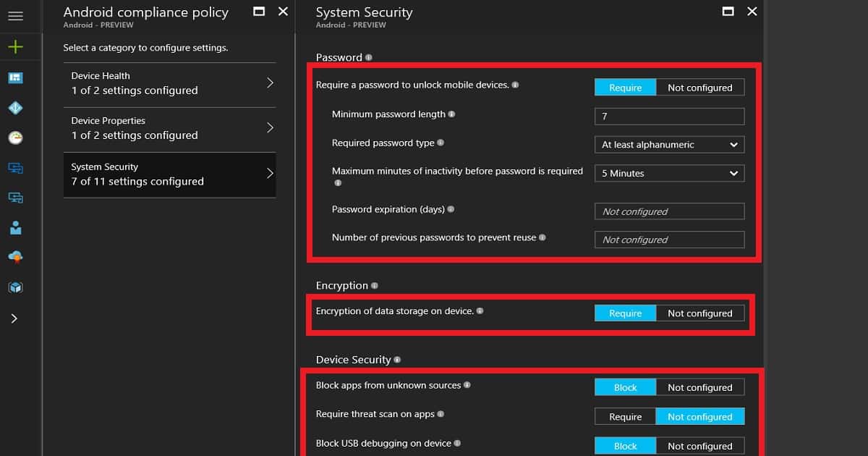Show info for the Password section heading

(369, 57)
